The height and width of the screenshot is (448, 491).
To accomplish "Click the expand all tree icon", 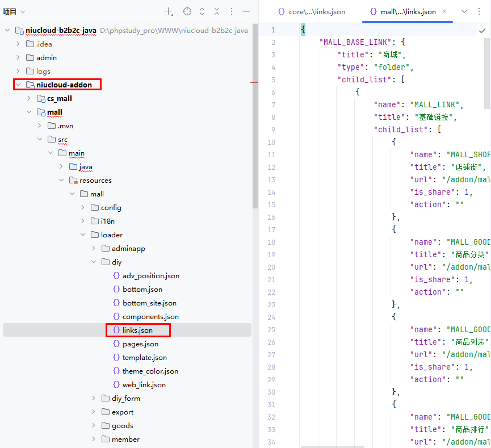I will point(202,11).
